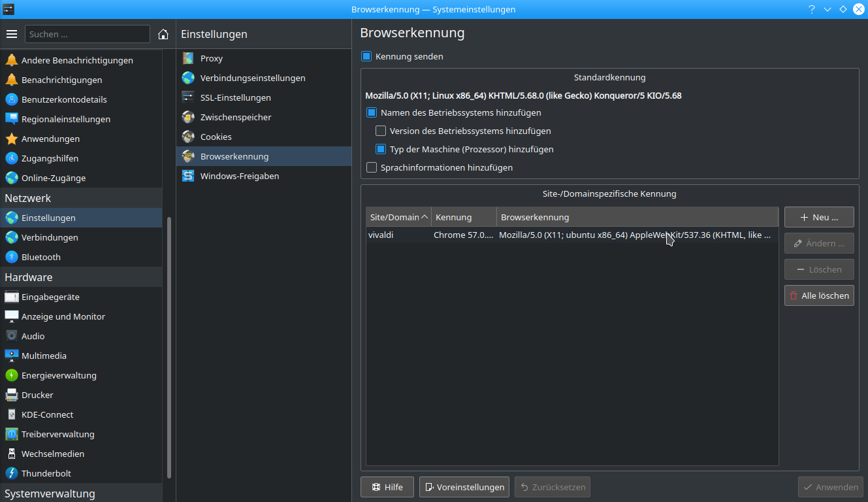Click the Bluetooth icon in the sidebar
The height and width of the screenshot is (502, 868).
(x=12, y=257)
